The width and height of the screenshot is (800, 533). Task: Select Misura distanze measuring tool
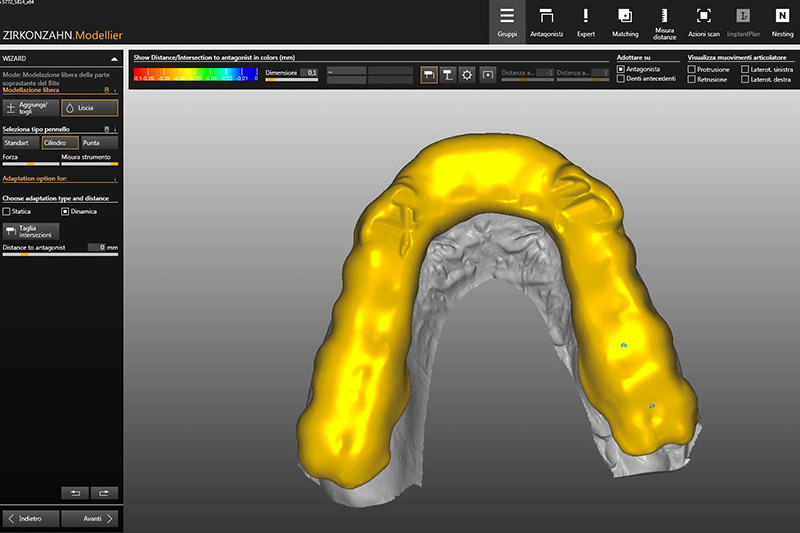tap(664, 22)
